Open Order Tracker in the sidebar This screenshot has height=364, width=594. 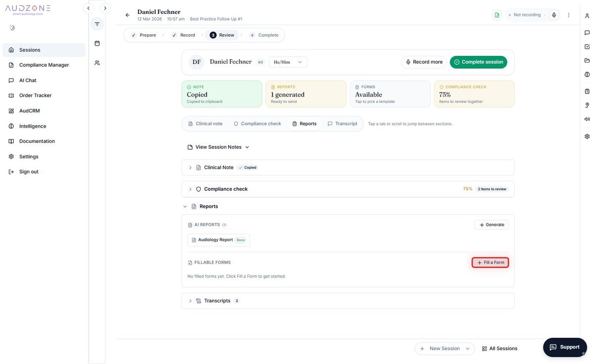tap(44, 95)
